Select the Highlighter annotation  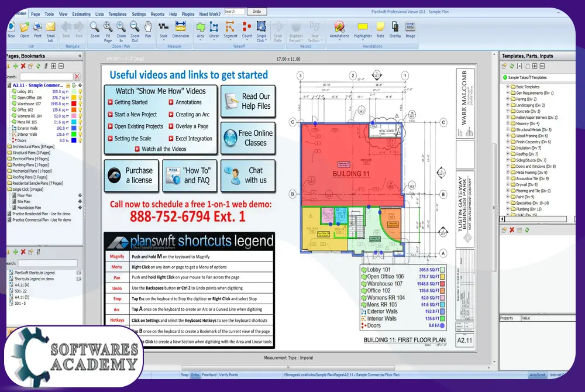point(363,30)
